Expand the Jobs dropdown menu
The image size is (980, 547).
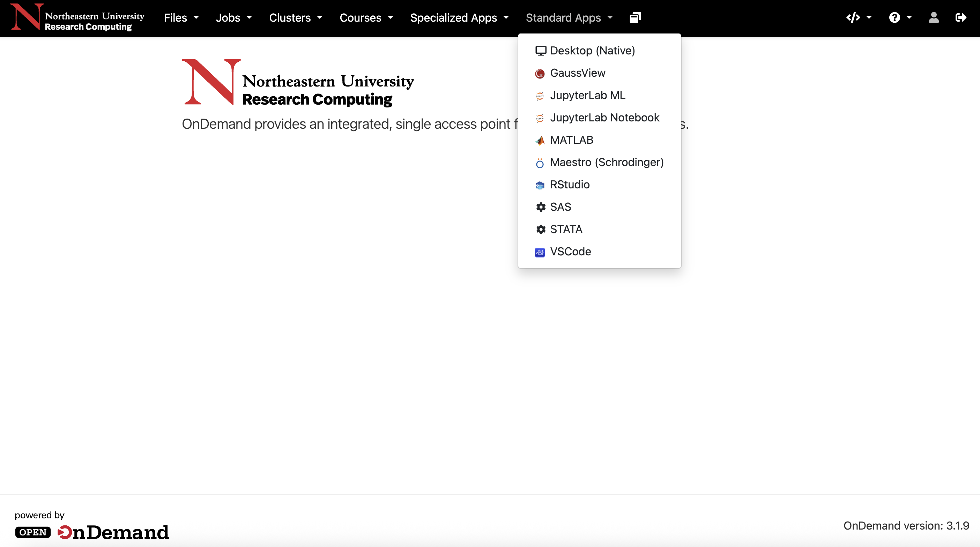(233, 17)
